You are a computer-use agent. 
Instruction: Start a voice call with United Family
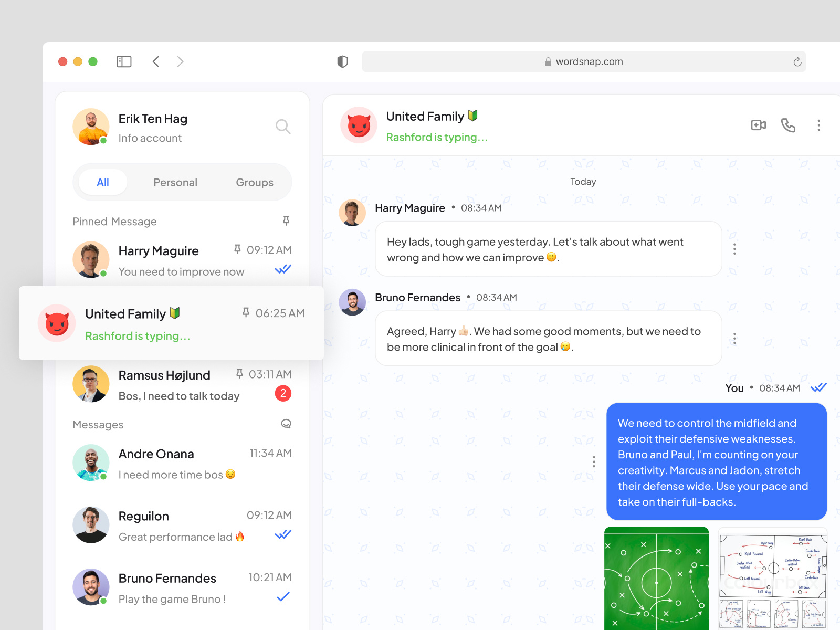coord(788,125)
